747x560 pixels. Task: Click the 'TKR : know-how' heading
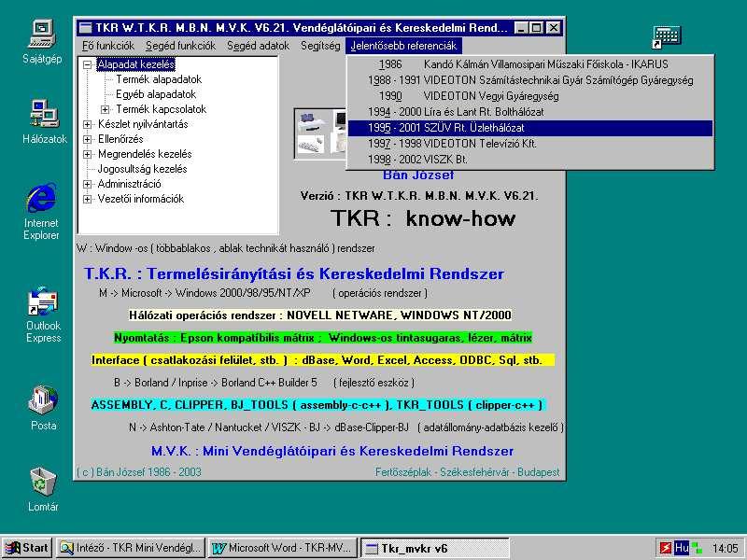(x=423, y=218)
